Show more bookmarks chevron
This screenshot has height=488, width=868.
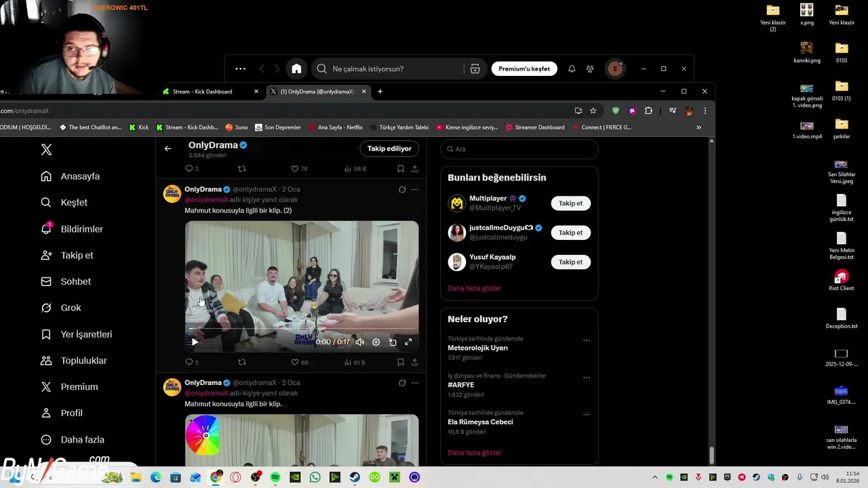click(x=698, y=127)
